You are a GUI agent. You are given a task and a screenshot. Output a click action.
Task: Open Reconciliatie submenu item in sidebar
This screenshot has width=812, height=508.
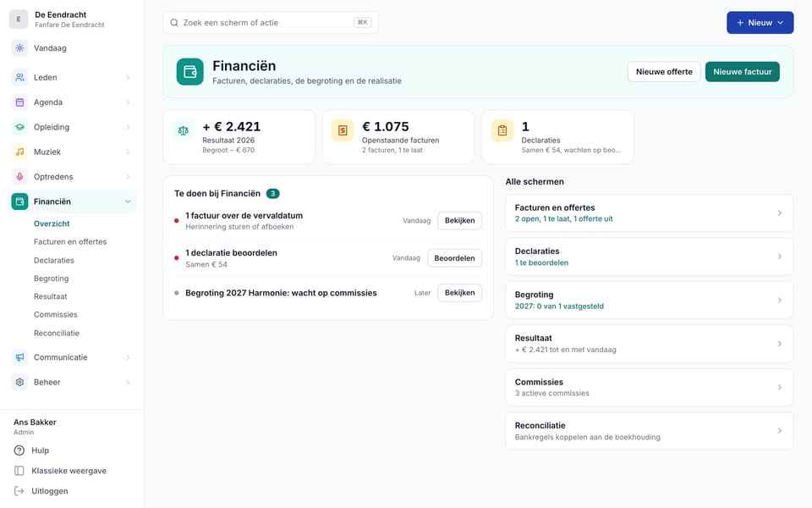(57, 334)
